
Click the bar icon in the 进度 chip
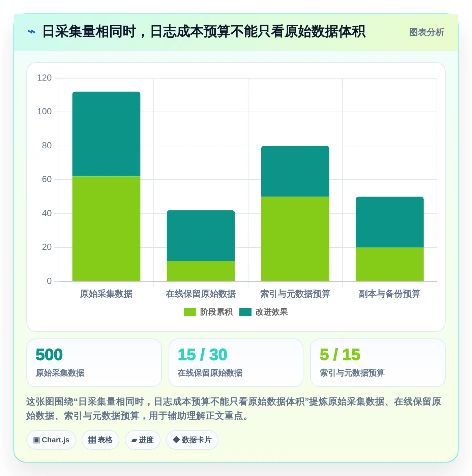tap(134, 440)
